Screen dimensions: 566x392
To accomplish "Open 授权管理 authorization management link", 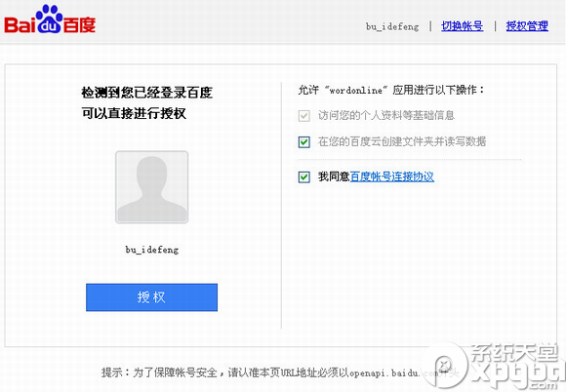I will (x=527, y=26).
